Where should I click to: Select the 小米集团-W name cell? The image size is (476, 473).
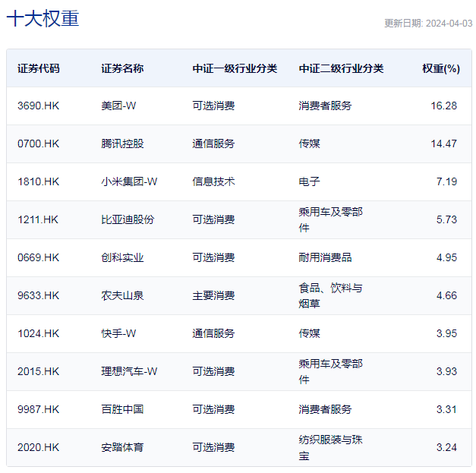(x=129, y=181)
